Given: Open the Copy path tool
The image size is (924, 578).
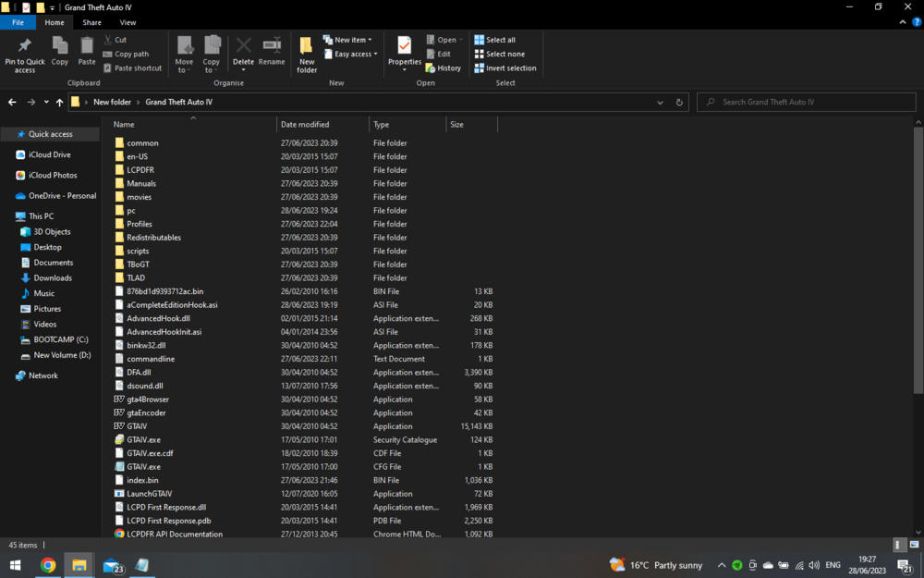Looking at the screenshot, I should coord(132,54).
